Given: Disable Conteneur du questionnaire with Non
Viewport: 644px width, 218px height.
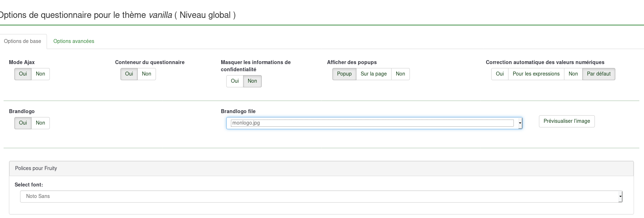Looking at the screenshot, I should 147,74.
